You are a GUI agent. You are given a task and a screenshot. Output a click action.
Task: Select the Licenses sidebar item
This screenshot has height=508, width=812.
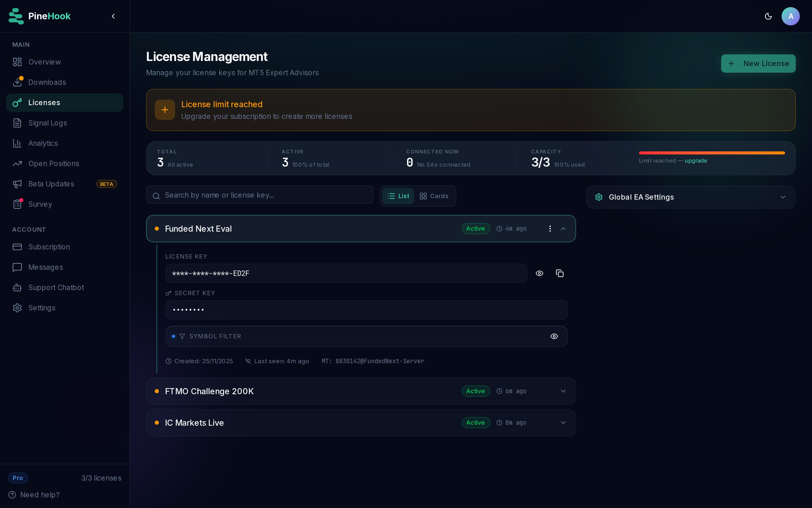point(65,103)
